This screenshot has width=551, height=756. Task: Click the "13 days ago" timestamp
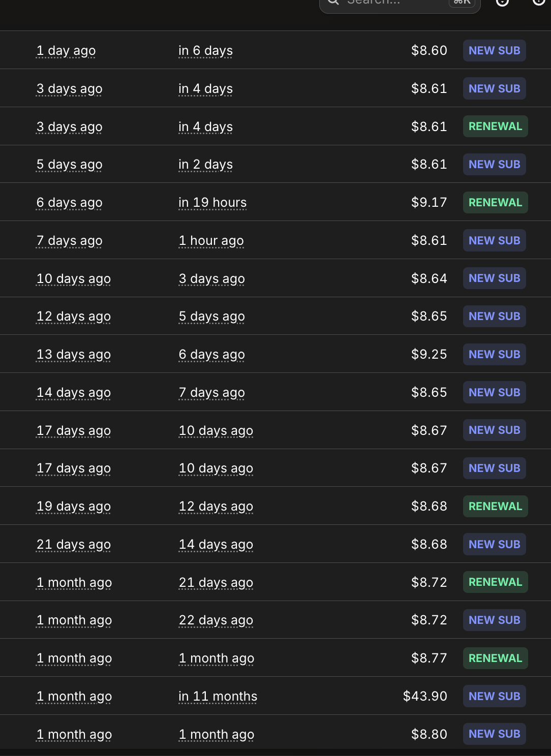point(73,355)
